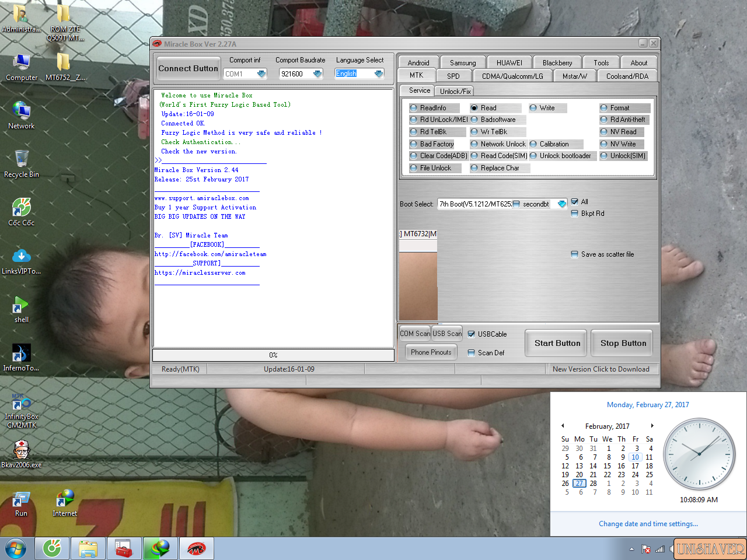Open the Network desktop icon
747x560 pixels.
(x=22, y=115)
